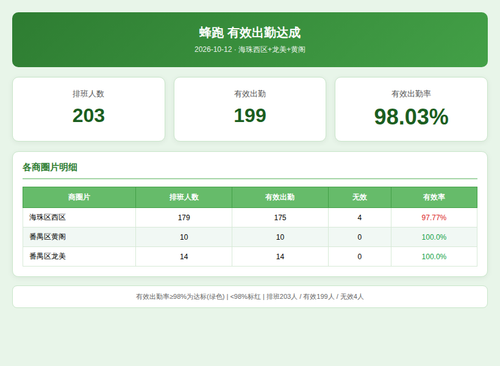Click the 无效 column header

click(360, 197)
